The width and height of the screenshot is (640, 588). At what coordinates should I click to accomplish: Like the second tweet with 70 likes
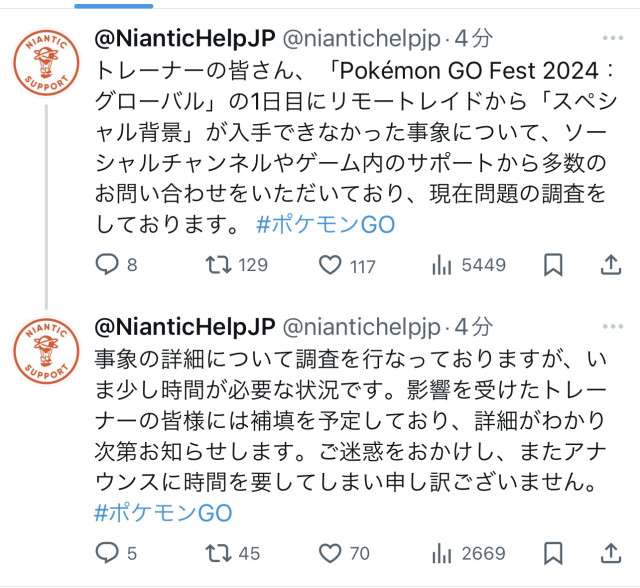click(330, 553)
